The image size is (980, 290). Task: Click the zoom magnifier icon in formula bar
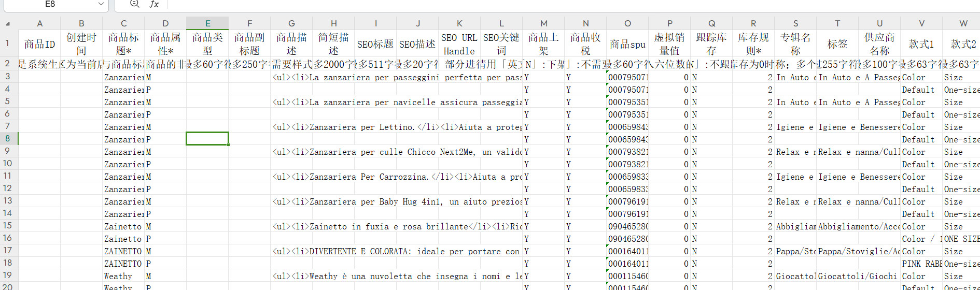(x=134, y=4)
